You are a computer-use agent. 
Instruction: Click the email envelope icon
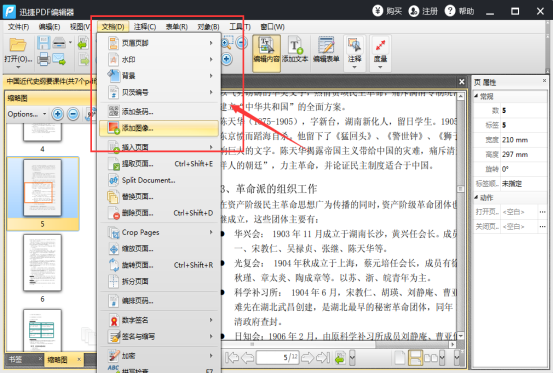[x=59, y=59]
